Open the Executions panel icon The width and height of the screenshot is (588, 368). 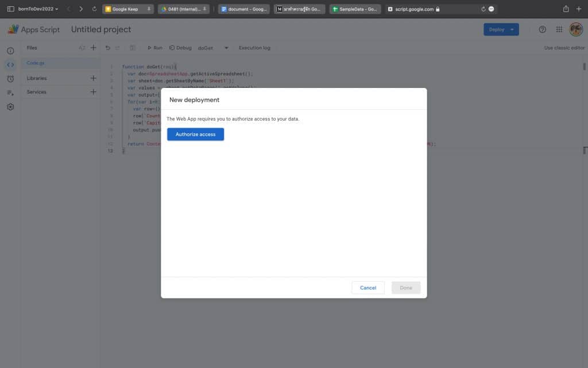click(10, 92)
